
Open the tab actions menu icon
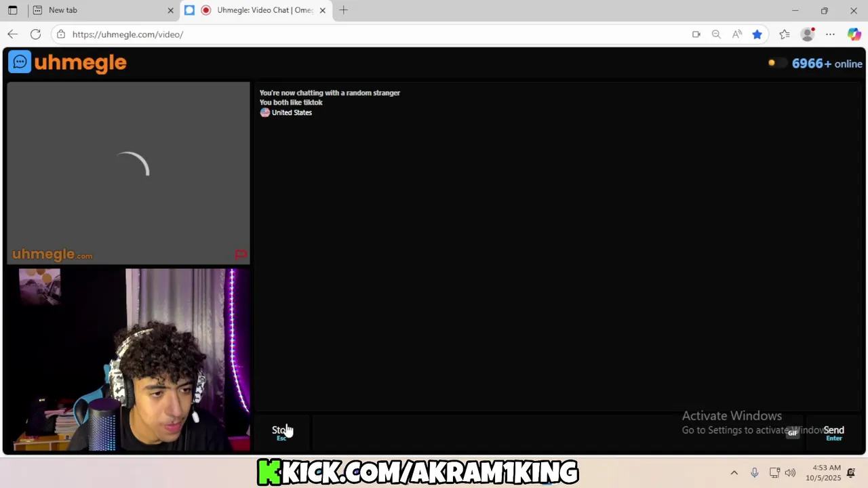12,10
